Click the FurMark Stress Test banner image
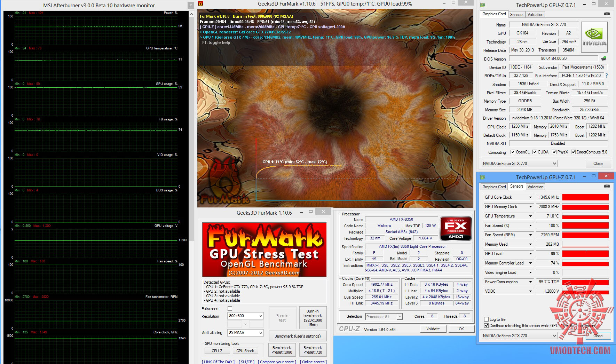 [x=264, y=250]
